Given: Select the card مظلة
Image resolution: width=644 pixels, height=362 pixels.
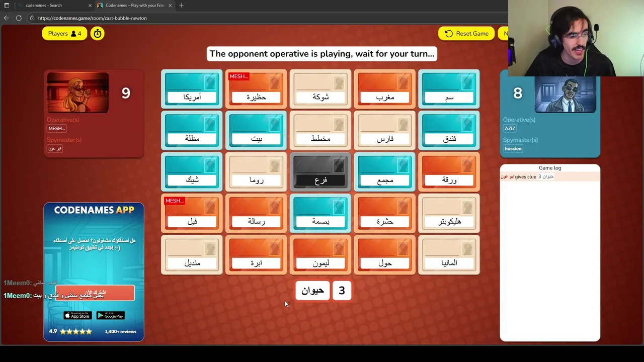Looking at the screenshot, I should click(192, 131).
